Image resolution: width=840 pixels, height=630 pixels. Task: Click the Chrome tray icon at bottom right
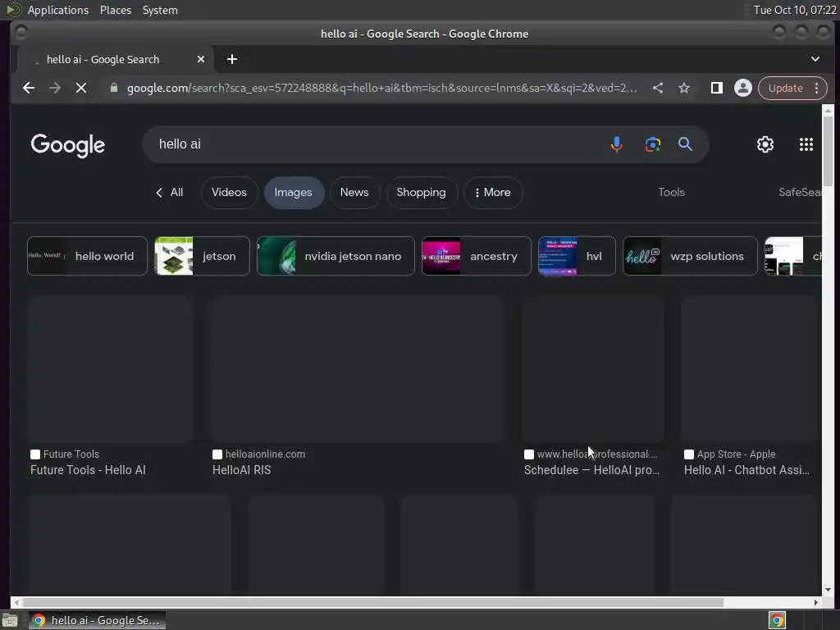click(777, 620)
